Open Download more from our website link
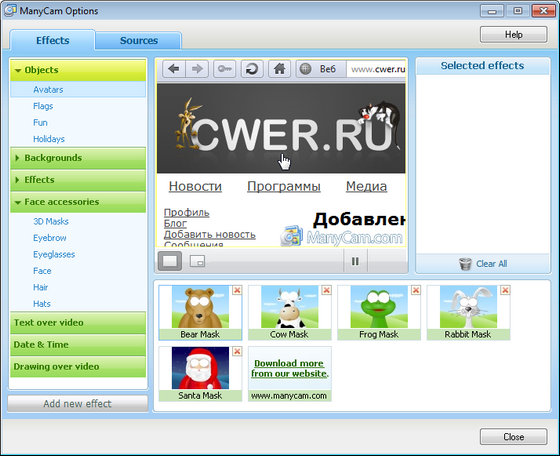This screenshot has width=560, height=456. (290, 368)
